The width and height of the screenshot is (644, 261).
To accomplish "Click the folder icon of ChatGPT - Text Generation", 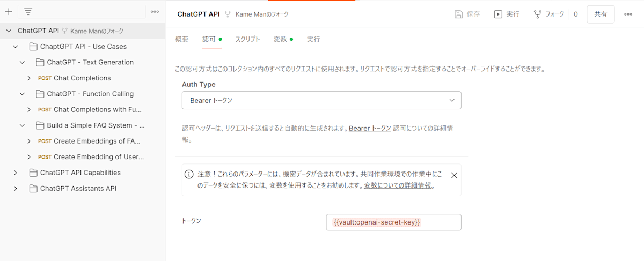I will pos(40,62).
